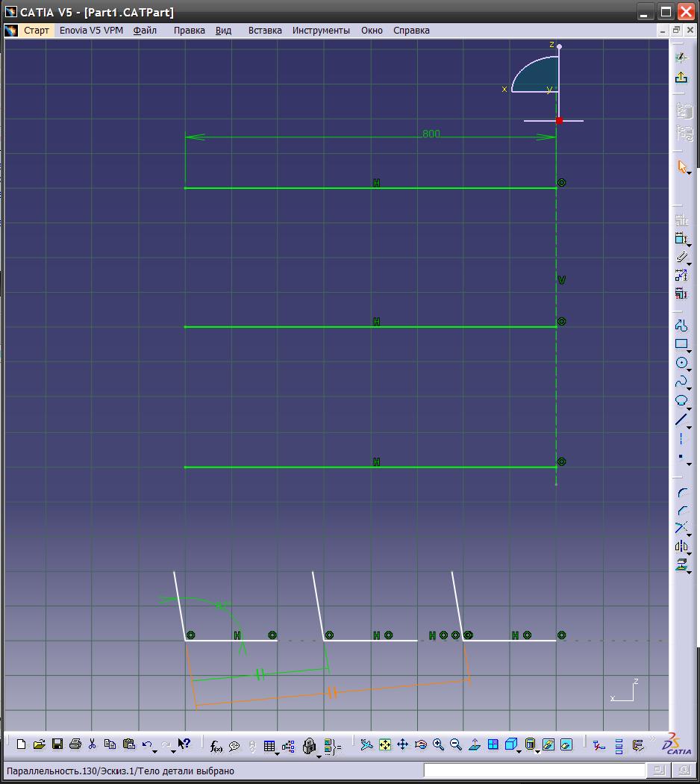Click the Print icon
The height and width of the screenshot is (784, 700).
[75, 744]
